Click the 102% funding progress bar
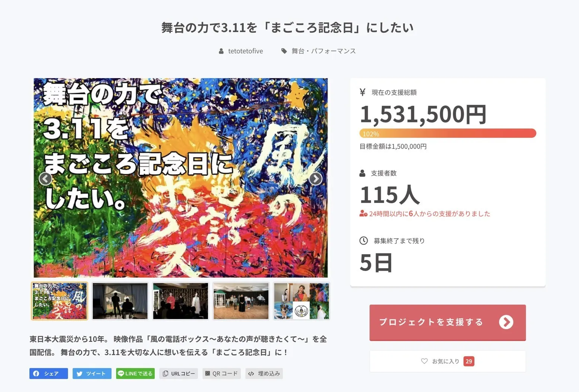The width and height of the screenshot is (579, 392). [x=448, y=133]
